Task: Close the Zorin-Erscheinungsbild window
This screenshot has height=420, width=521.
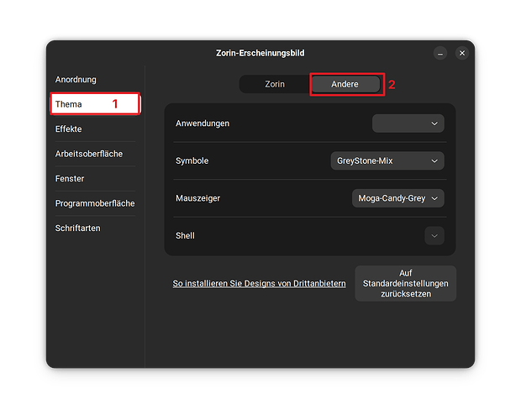Action: pyautogui.click(x=462, y=53)
